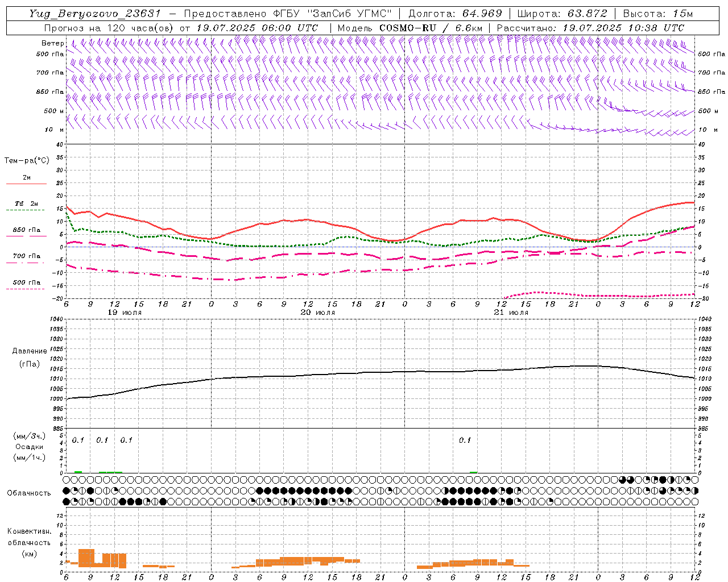Click the 19 июля date label
This screenshot has width=728, height=582.
coord(125,313)
